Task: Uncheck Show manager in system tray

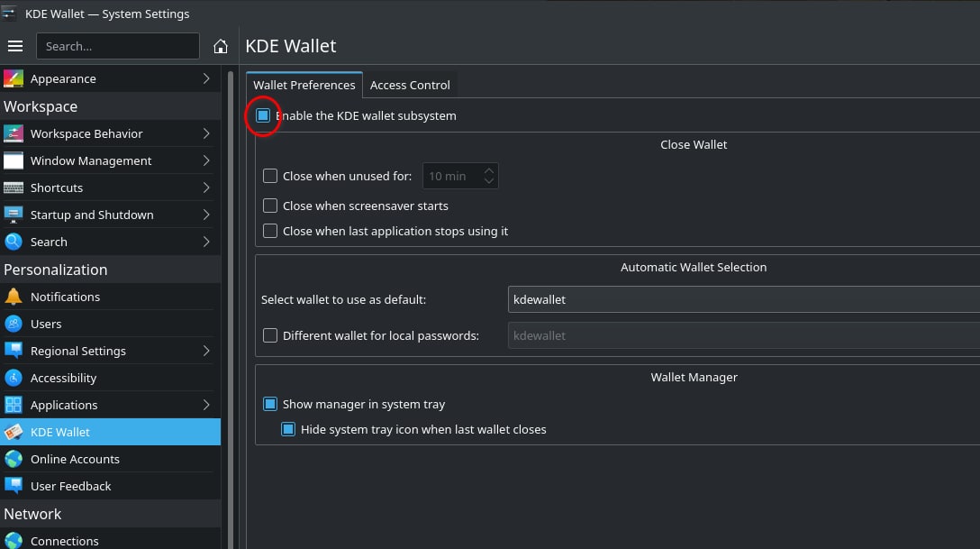Action: pyautogui.click(x=270, y=404)
